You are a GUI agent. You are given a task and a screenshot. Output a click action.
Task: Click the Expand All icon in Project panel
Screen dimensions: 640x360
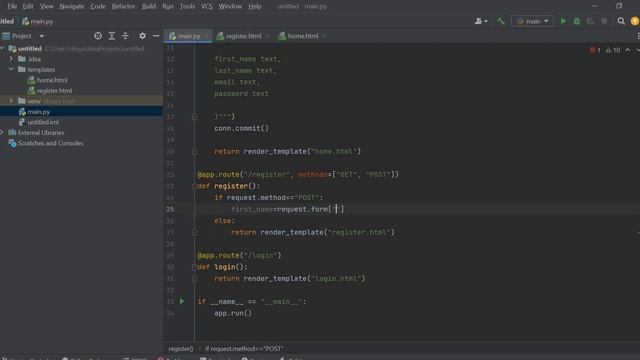pyautogui.click(x=111, y=36)
